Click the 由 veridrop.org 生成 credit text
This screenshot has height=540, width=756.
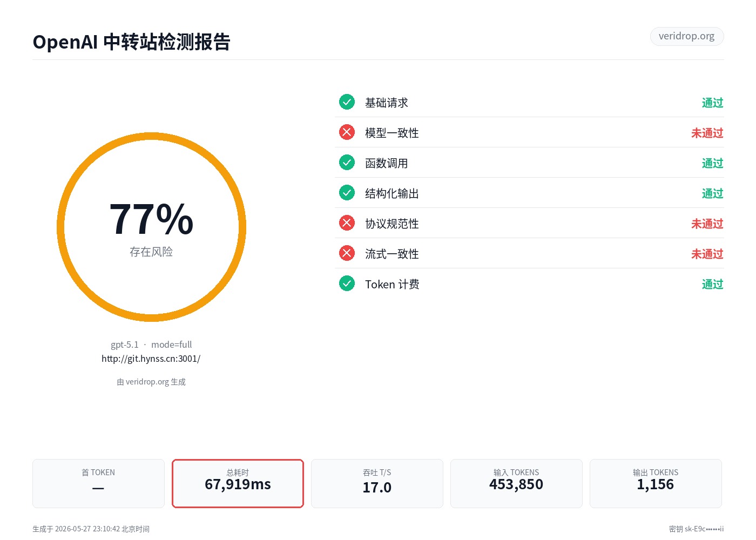click(151, 382)
